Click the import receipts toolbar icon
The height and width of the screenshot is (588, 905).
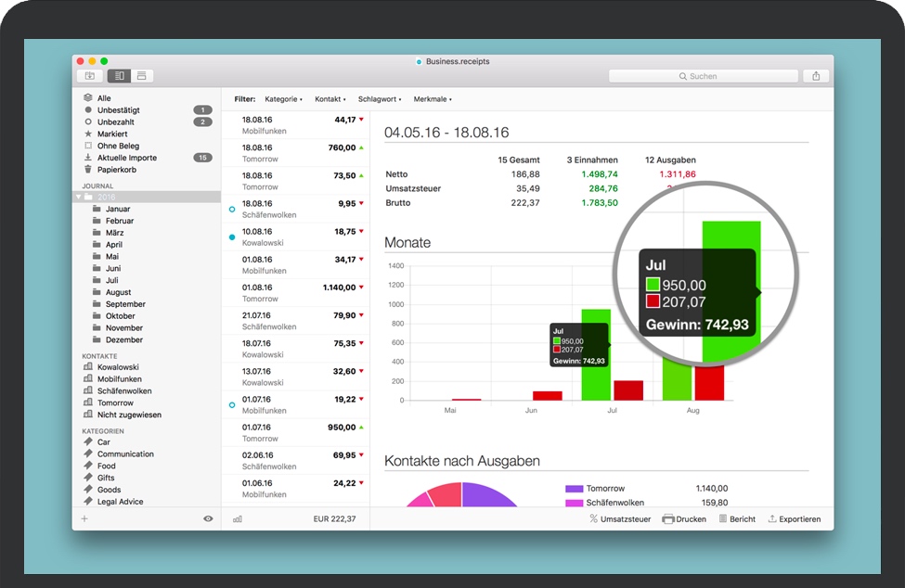[x=89, y=76]
